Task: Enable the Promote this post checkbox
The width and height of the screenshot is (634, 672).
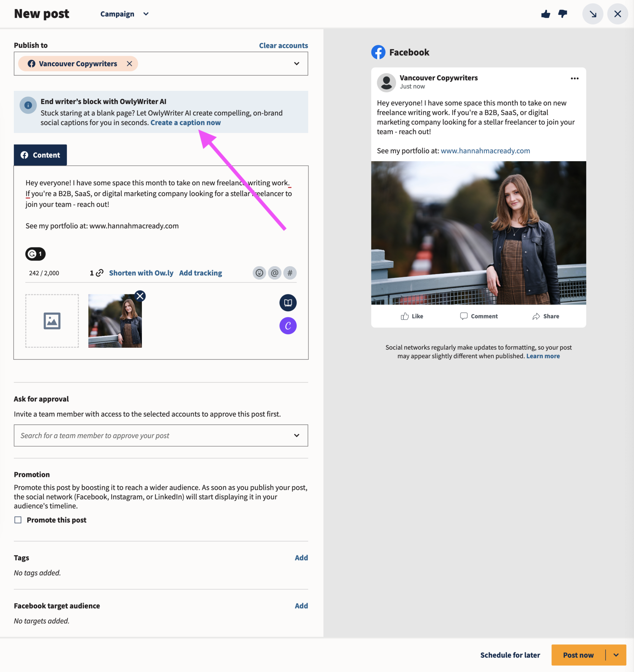Action: (x=18, y=520)
